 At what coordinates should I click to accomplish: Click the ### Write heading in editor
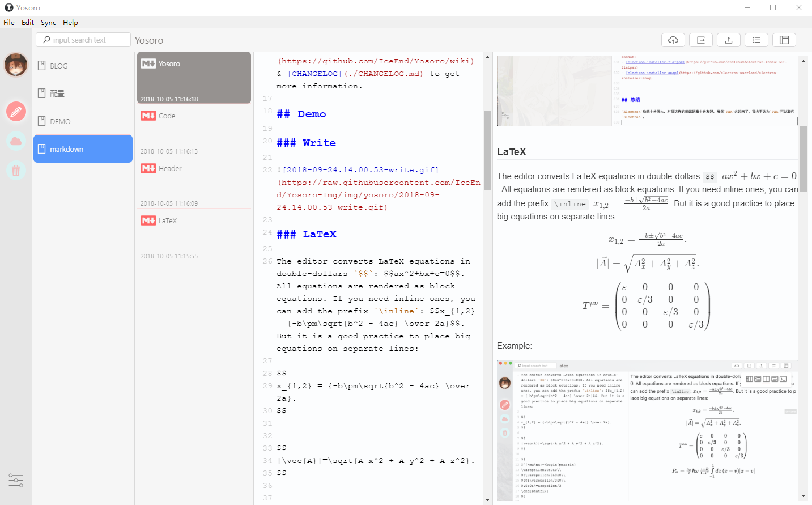click(x=307, y=143)
